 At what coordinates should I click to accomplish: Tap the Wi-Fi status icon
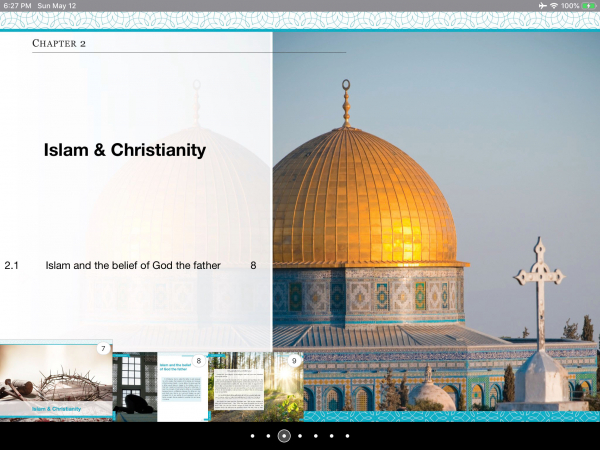click(553, 6)
